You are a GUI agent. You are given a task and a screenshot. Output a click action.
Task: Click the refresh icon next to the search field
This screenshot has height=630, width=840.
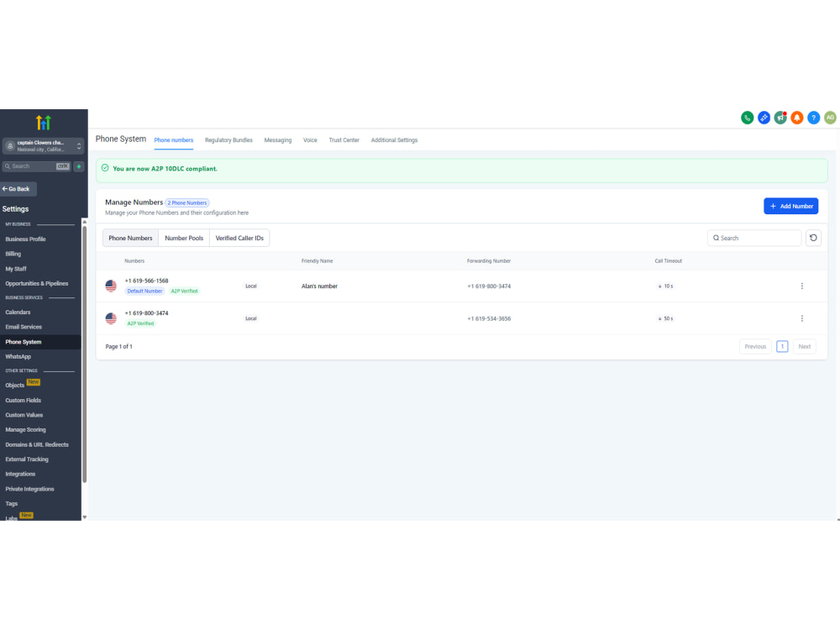tap(813, 238)
